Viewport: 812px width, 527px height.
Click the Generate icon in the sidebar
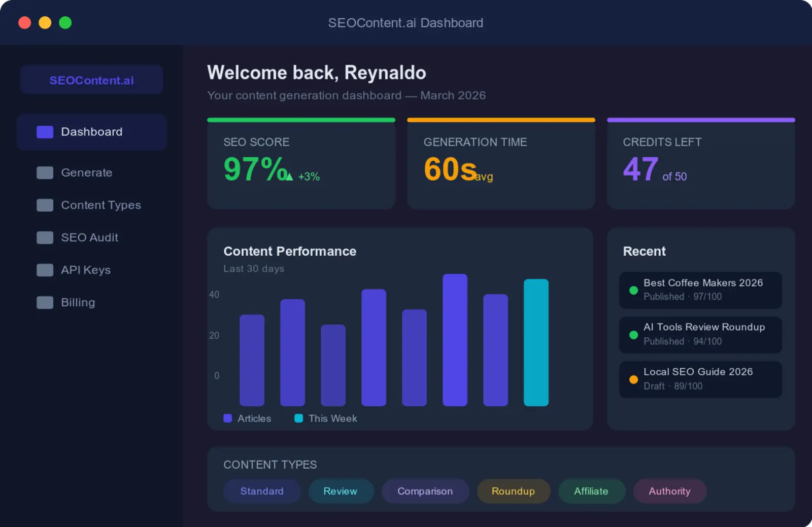(45, 172)
